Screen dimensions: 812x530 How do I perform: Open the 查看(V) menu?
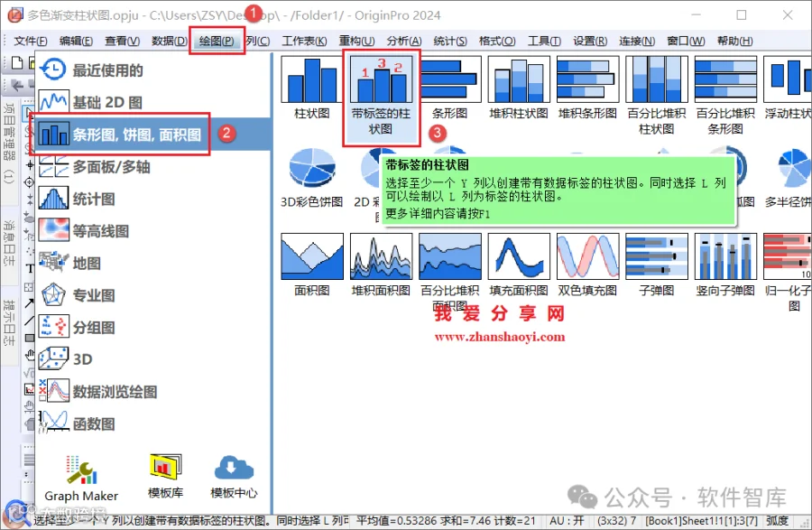(x=122, y=41)
